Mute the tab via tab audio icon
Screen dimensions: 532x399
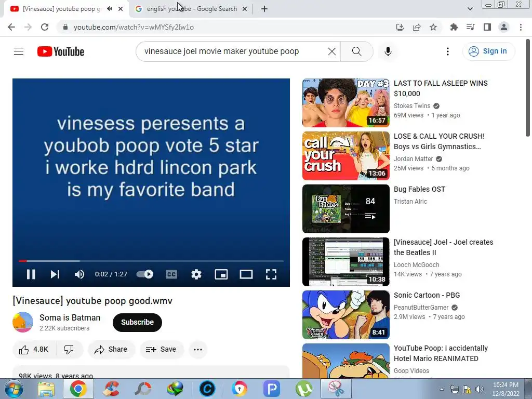[109, 9]
